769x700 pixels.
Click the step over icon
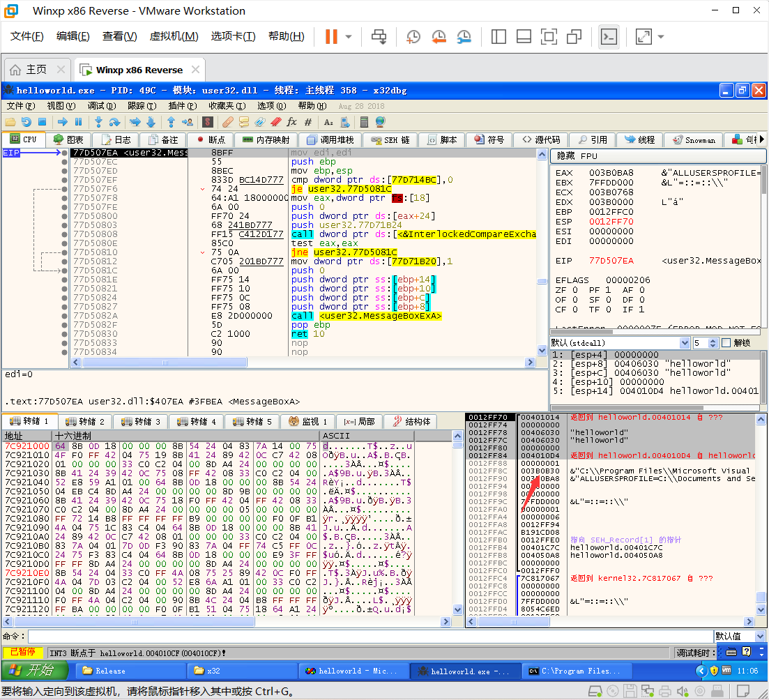click(115, 121)
